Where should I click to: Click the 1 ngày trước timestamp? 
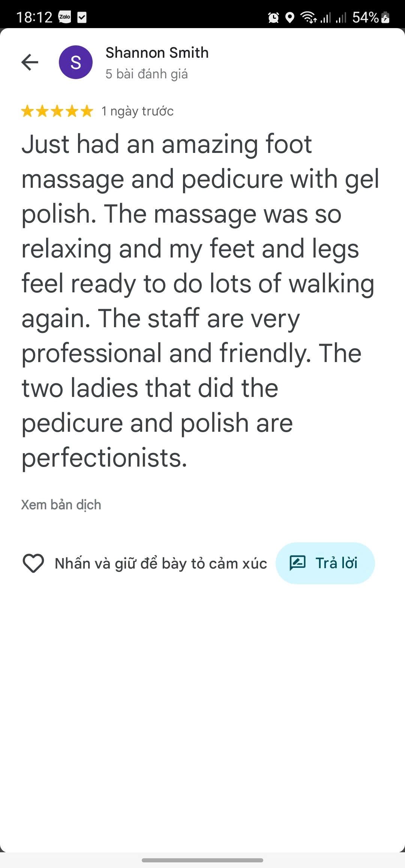click(x=138, y=111)
